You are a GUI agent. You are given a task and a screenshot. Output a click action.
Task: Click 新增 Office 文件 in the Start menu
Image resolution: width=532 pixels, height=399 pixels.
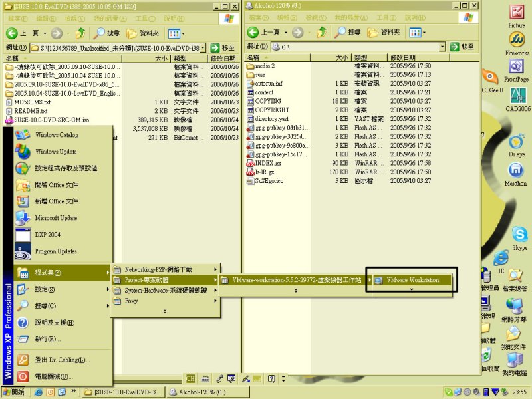(x=63, y=201)
